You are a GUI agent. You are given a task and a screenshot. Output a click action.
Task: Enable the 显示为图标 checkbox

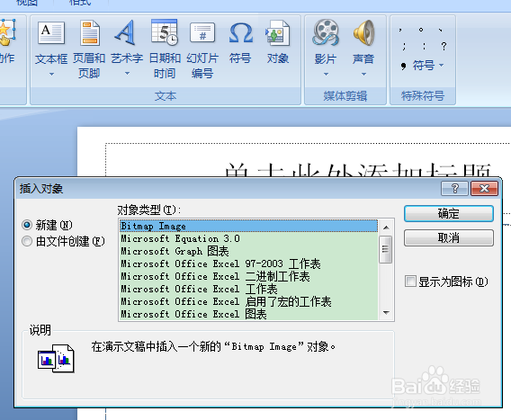tap(410, 281)
